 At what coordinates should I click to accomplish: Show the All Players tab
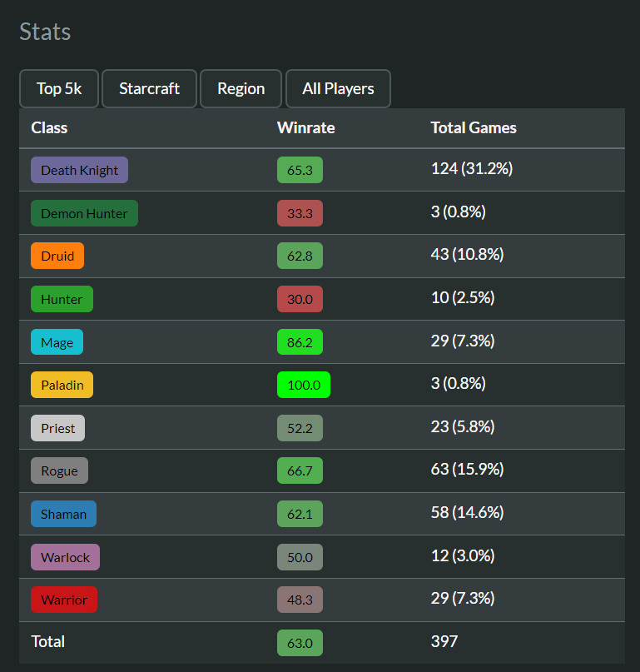(x=338, y=88)
